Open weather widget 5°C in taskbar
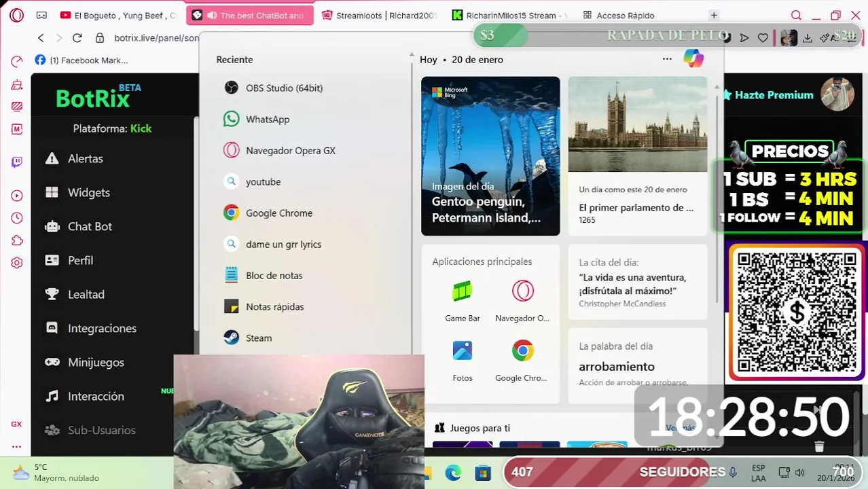The width and height of the screenshot is (868, 489). [x=58, y=472]
